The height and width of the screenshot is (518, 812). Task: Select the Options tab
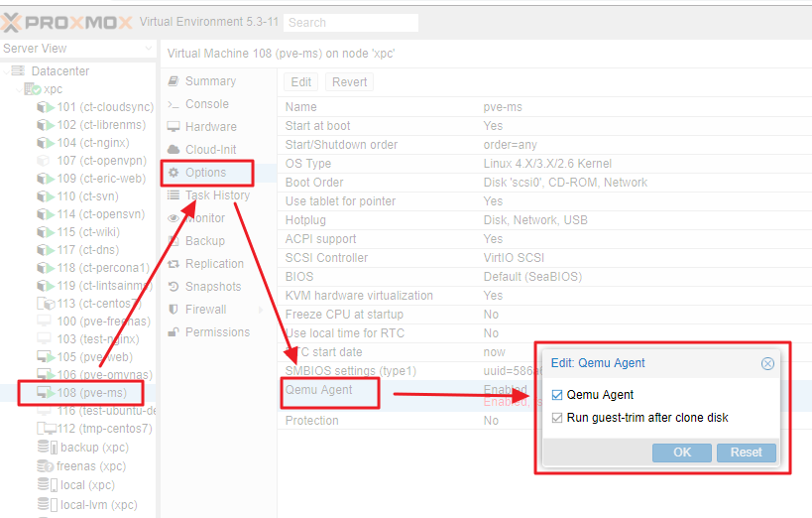[x=218, y=172]
